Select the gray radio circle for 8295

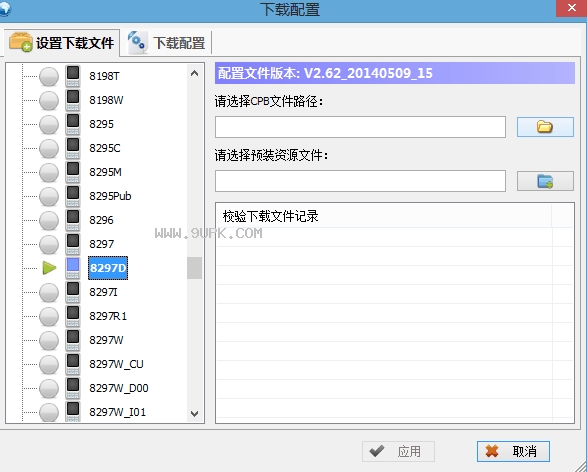(49, 125)
